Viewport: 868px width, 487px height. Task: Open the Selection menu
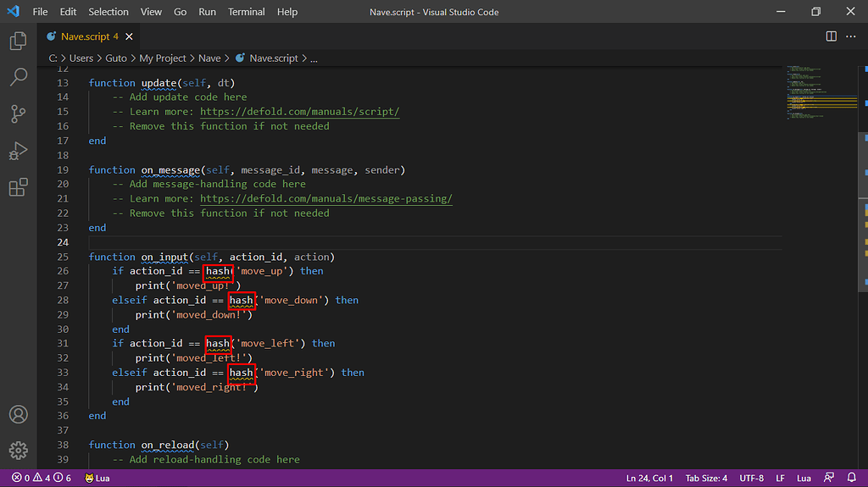[108, 12]
